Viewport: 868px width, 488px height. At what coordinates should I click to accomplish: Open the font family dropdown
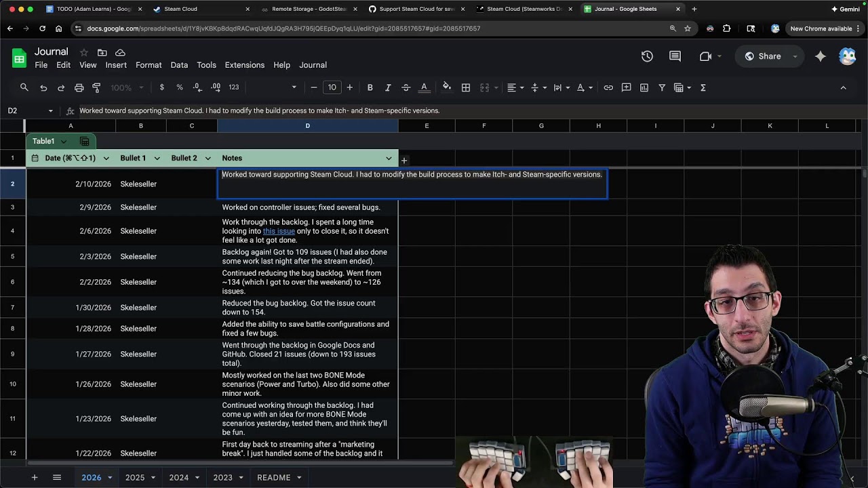pos(274,87)
